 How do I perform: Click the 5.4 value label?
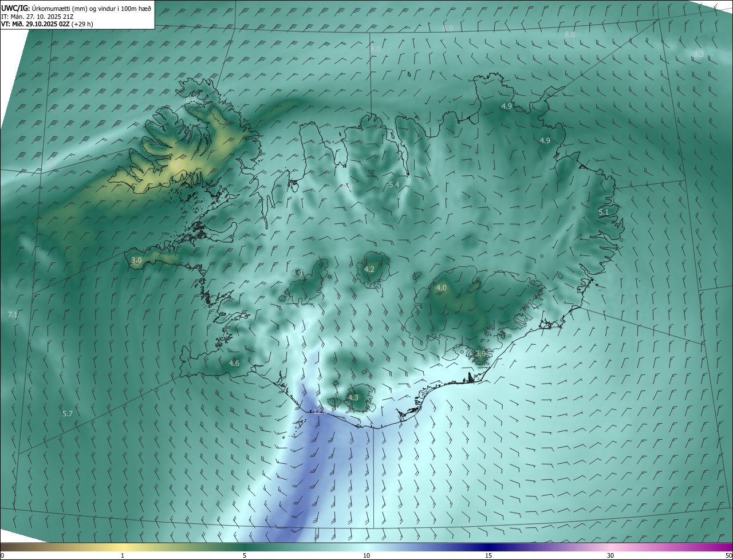(394, 184)
